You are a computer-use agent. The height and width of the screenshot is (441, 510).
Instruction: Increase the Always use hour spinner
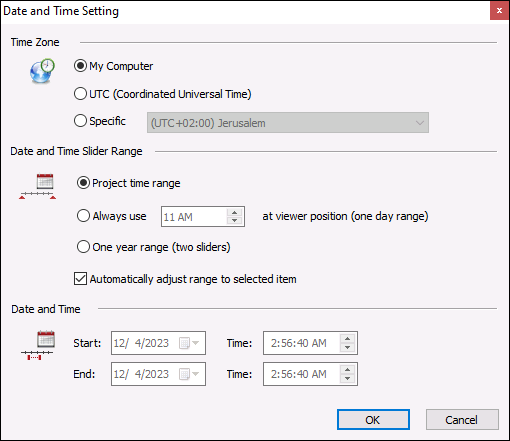pyautogui.click(x=235, y=213)
